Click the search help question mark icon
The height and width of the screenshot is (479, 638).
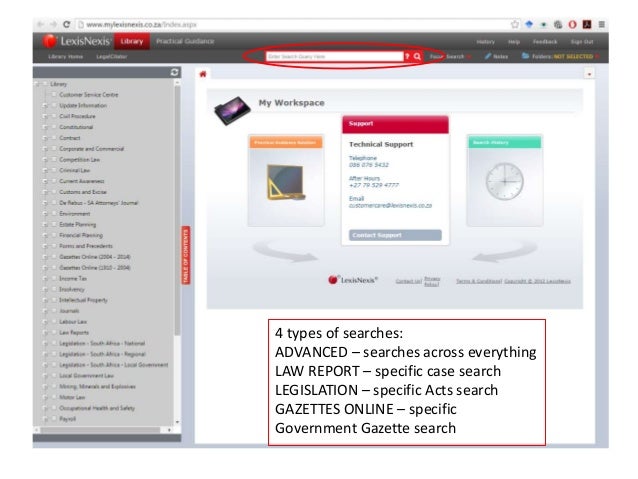point(407,56)
